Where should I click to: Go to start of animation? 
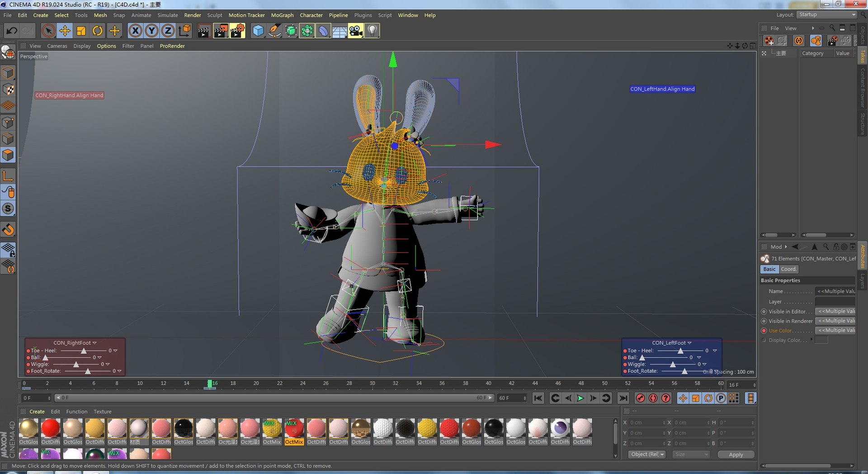point(538,398)
